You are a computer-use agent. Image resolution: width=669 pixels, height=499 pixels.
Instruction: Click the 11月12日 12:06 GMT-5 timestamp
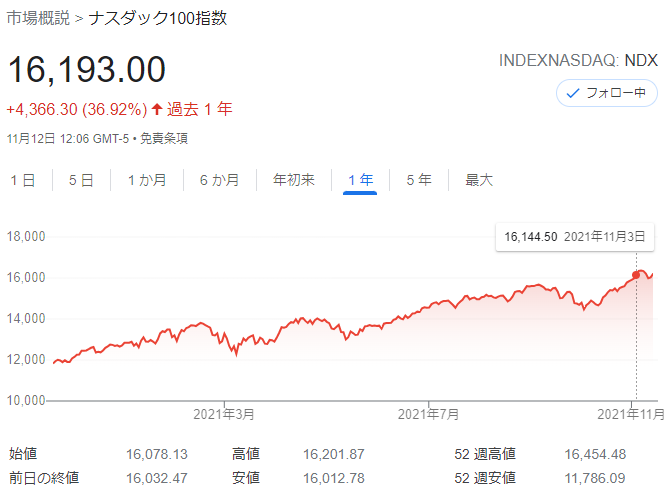point(68,139)
